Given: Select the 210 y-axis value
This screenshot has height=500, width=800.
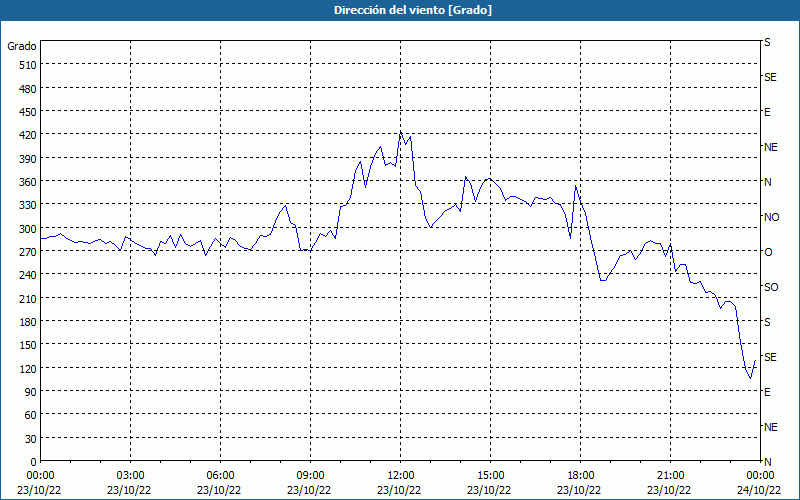Looking at the screenshot, I should (x=28, y=298).
